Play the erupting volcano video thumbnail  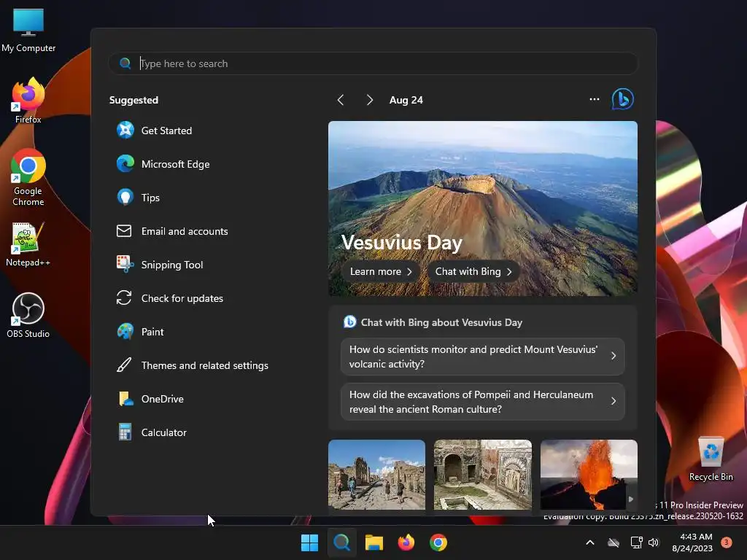(589, 474)
